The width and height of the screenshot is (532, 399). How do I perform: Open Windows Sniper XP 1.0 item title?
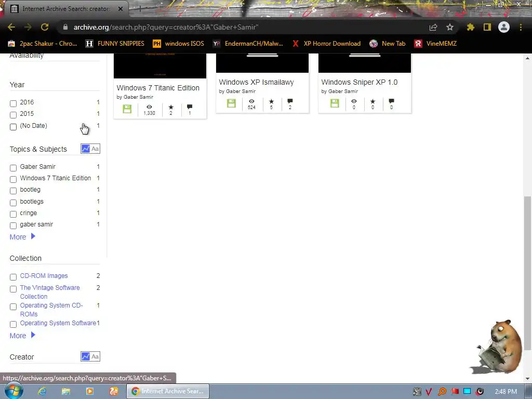point(360,82)
